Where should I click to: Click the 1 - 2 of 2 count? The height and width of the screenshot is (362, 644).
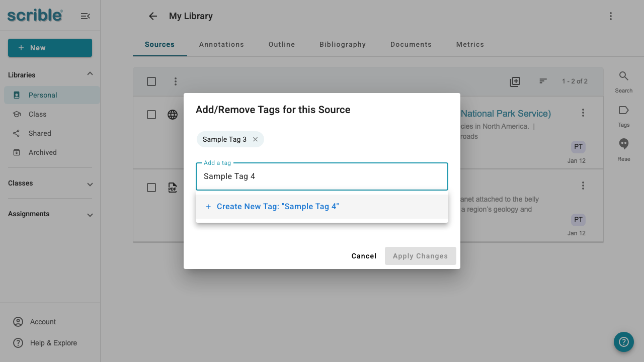575,81
